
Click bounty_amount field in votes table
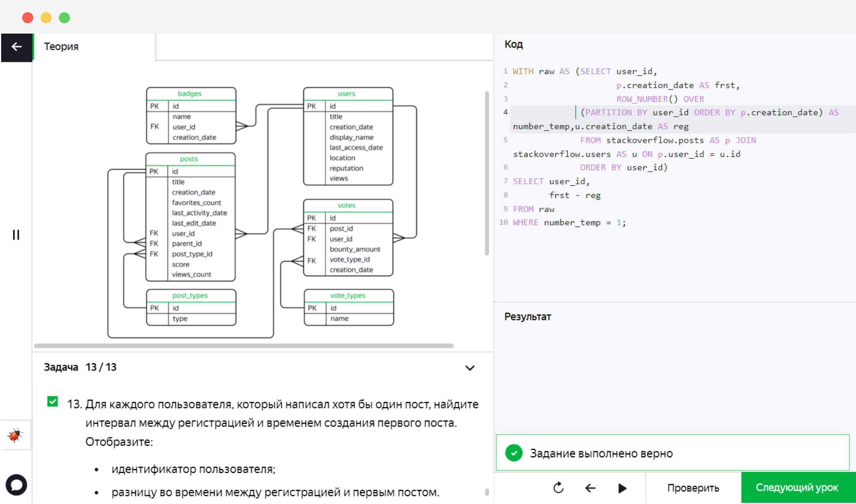point(355,249)
